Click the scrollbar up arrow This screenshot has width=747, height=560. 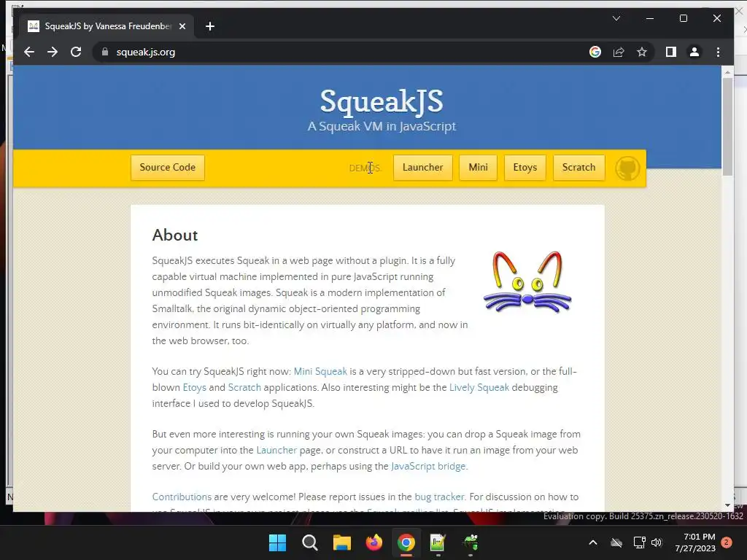point(727,72)
